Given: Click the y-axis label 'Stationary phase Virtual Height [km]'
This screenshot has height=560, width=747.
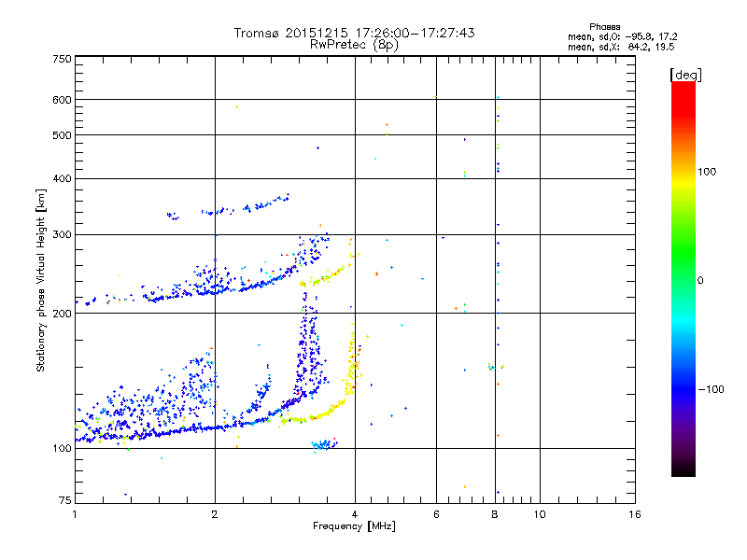Looking at the screenshot, I should 41,281.
